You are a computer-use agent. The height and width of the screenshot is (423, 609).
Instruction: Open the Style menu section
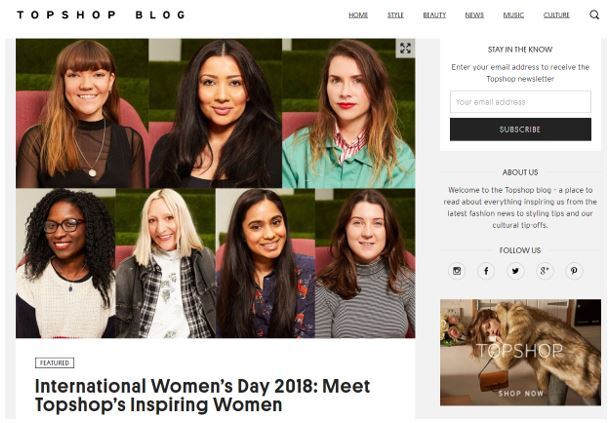point(395,15)
